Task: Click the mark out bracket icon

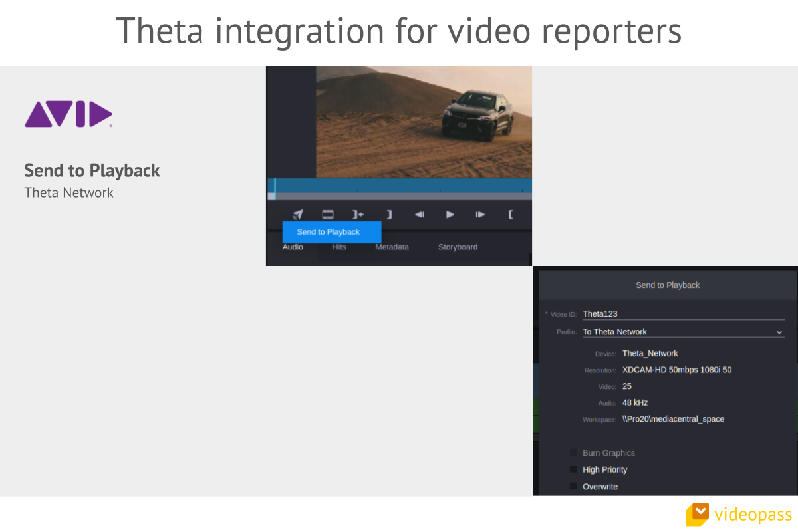Action: pyautogui.click(x=390, y=215)
